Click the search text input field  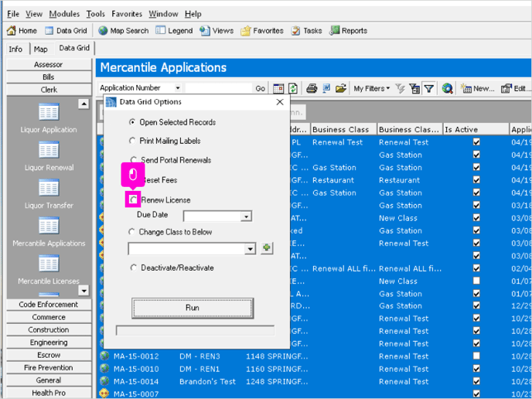click(x=219, y=88)
